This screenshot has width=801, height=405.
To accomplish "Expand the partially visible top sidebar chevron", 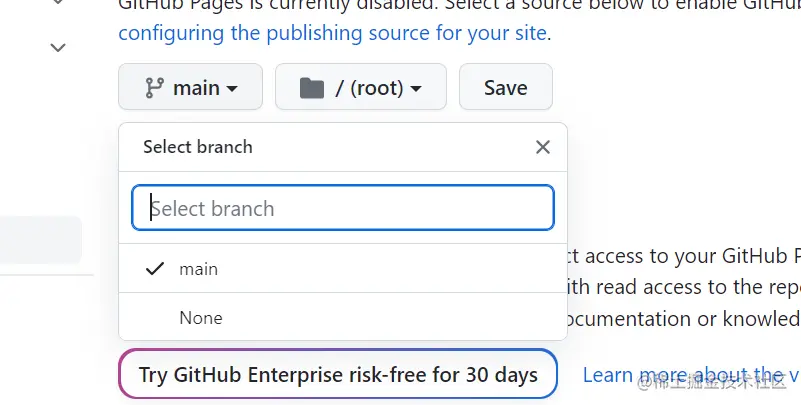I will [x=58, y=2].
